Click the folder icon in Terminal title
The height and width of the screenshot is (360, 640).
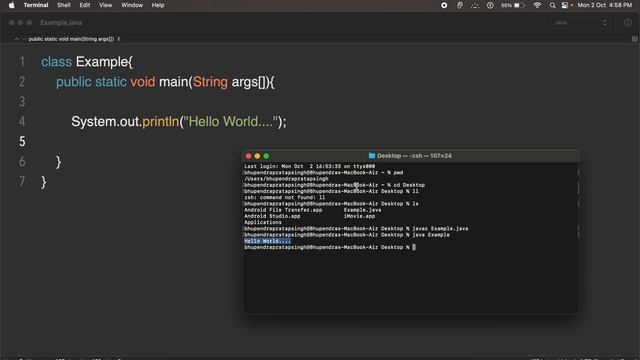point(372,156)
